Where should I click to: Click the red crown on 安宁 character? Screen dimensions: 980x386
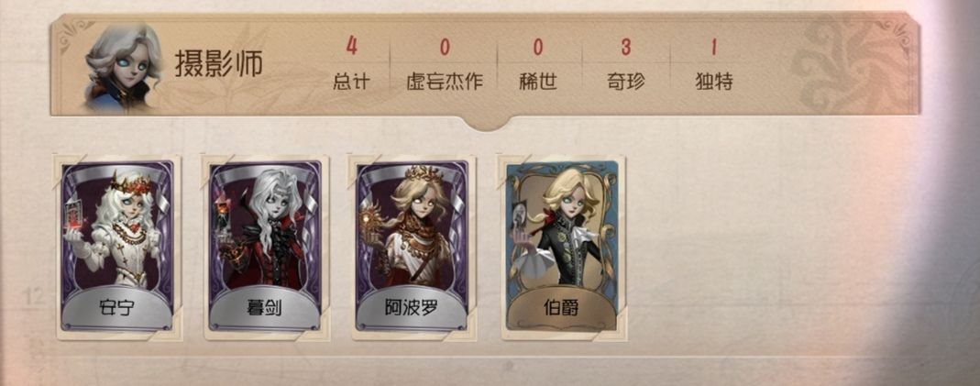(x=128, y=182)
